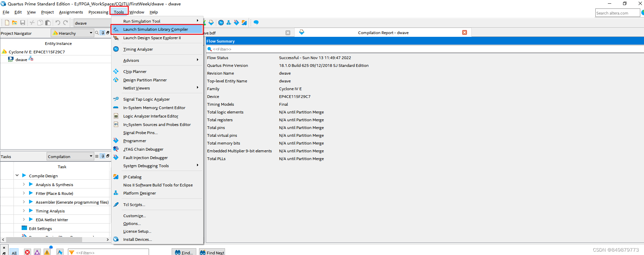Run Timing Analysis play icon

tap(31, 211)
